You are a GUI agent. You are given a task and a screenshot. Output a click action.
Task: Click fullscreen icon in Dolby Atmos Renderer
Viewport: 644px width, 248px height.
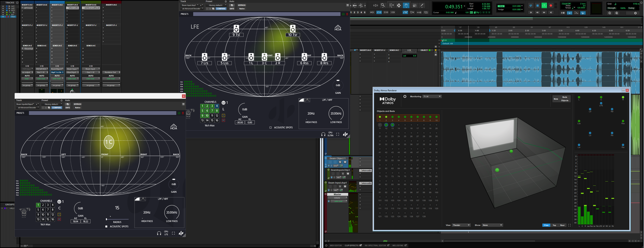coord(570,225)
